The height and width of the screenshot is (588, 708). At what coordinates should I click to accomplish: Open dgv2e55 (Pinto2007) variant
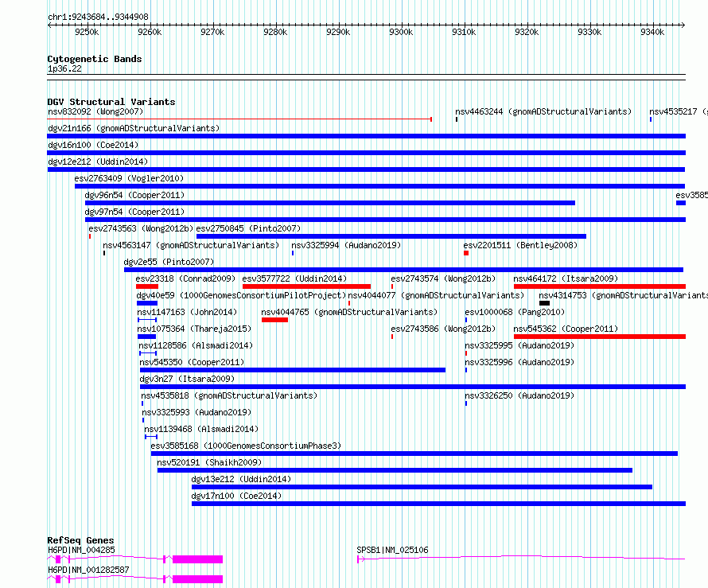coord(169,262)
